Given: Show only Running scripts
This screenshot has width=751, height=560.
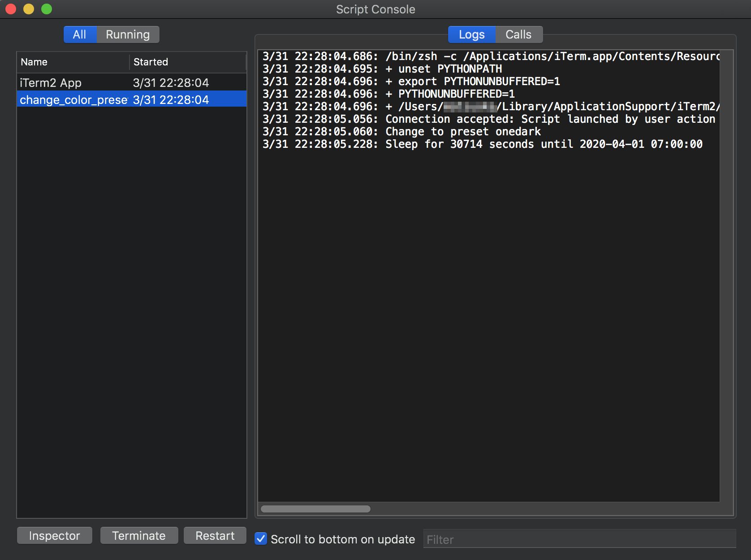Looking at the screenshot, I should [x=128, y=34].
